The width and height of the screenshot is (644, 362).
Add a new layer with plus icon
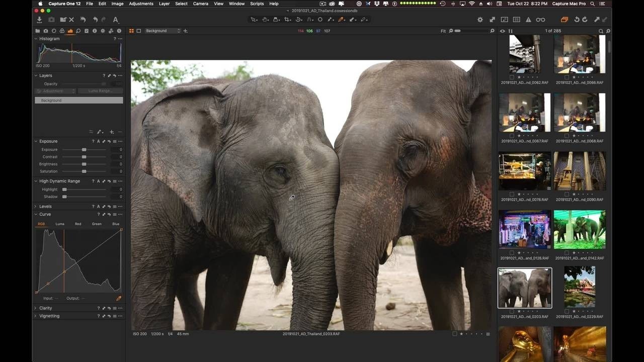[112, 132]
